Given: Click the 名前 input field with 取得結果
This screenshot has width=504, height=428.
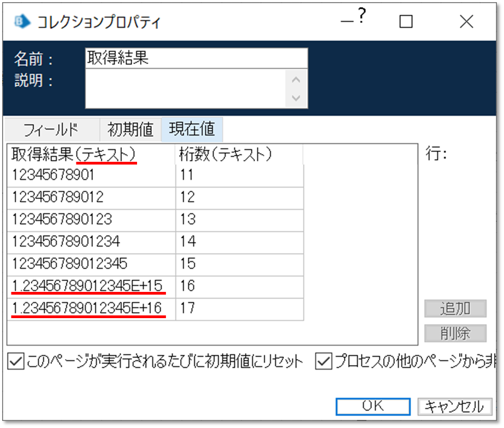Looking at the screenshot, I should click(x=197, y=58).
